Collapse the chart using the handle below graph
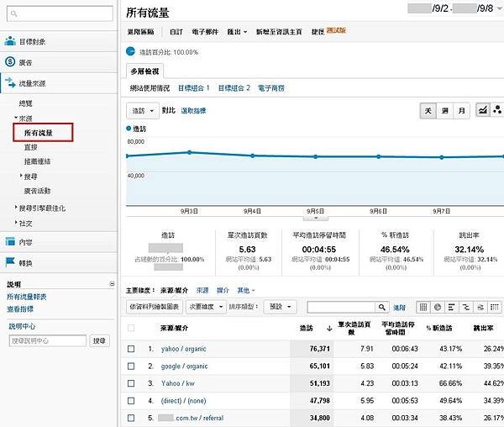 (316, 219)
